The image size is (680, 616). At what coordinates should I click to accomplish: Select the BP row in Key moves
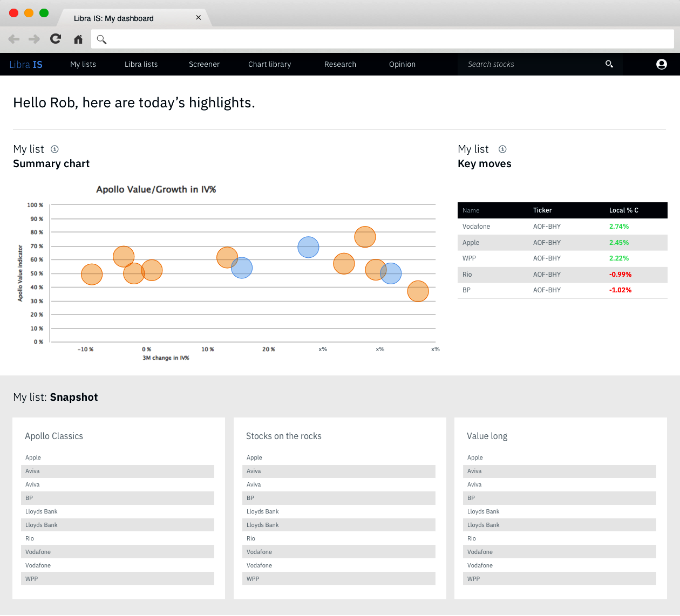562,290
